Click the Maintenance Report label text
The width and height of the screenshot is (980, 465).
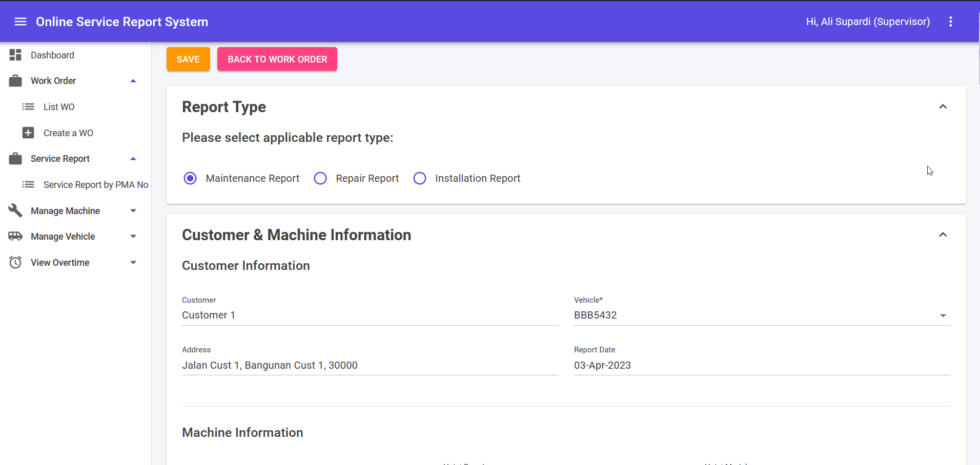(x=253, y=178)
